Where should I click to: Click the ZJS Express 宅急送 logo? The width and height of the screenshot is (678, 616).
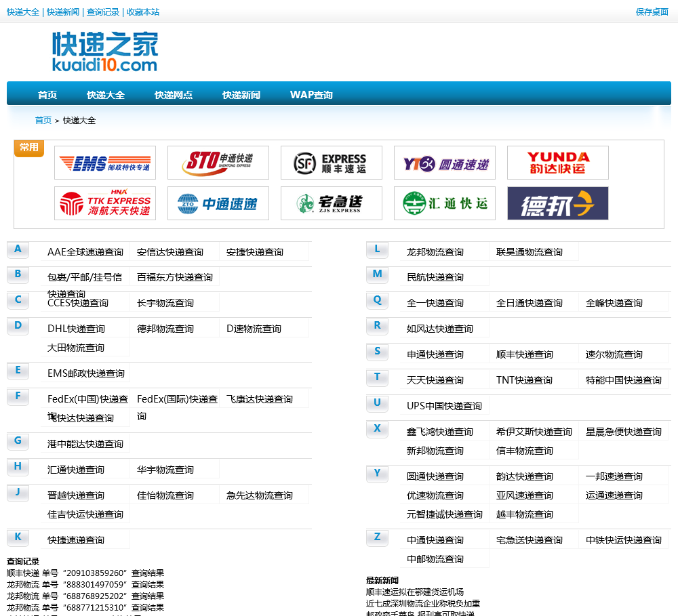point(332,203)
